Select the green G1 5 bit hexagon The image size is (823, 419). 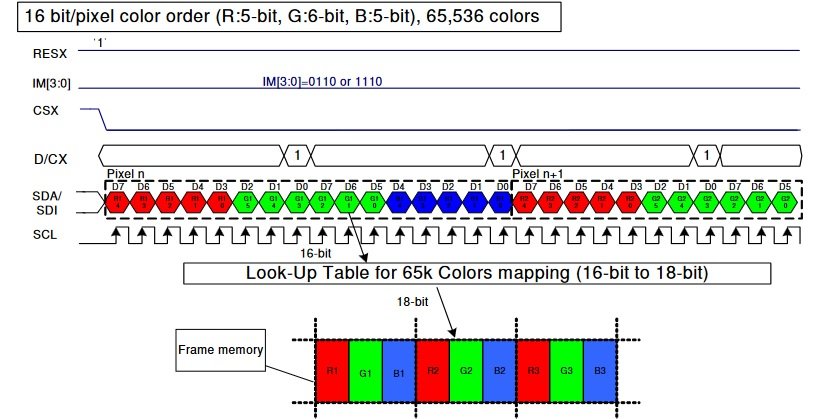tap(247, 202)
